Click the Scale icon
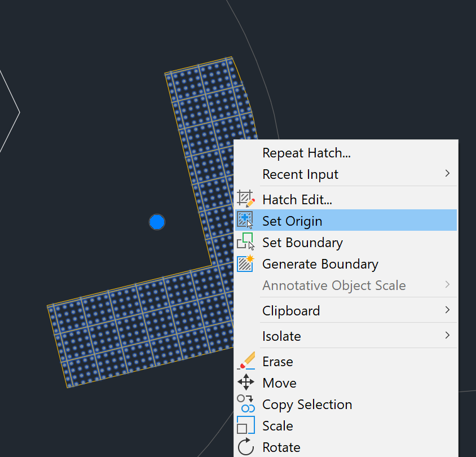The image size is (476, 457). point(245,425)
